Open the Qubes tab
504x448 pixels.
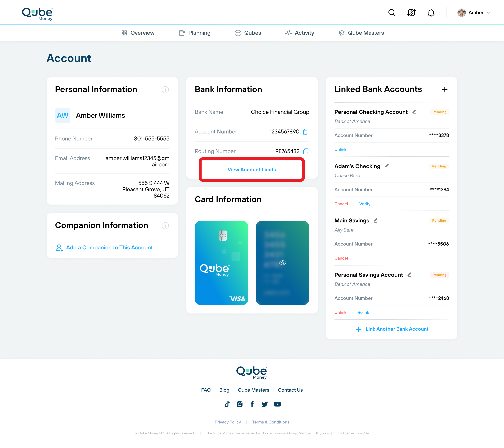(x=248, y=33)
